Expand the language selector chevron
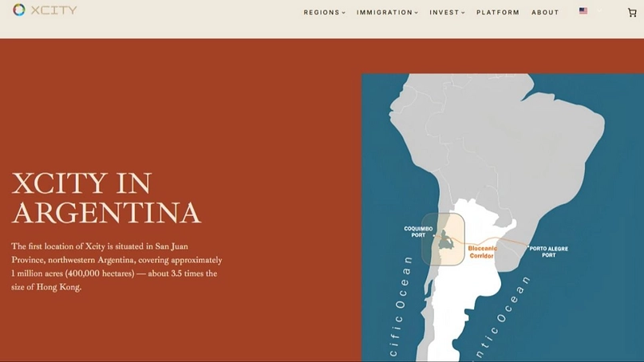This screenshot has width=644, height=362. [599, 11]
